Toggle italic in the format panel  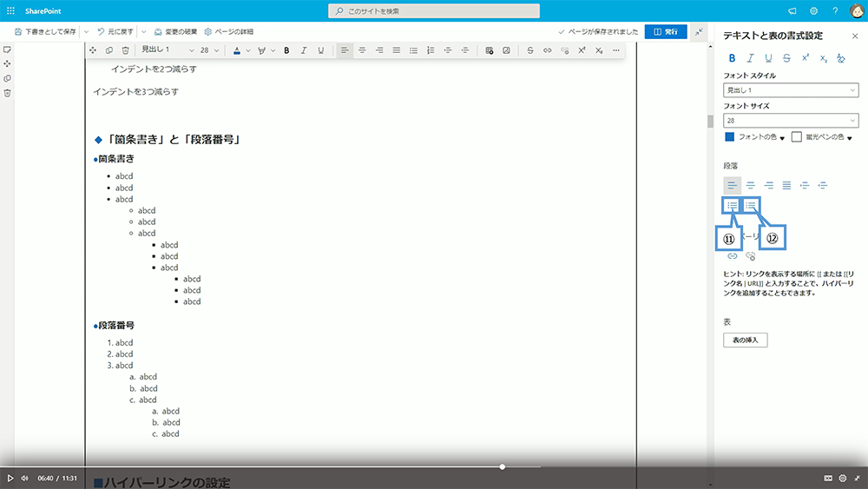[x=750, y=58]
